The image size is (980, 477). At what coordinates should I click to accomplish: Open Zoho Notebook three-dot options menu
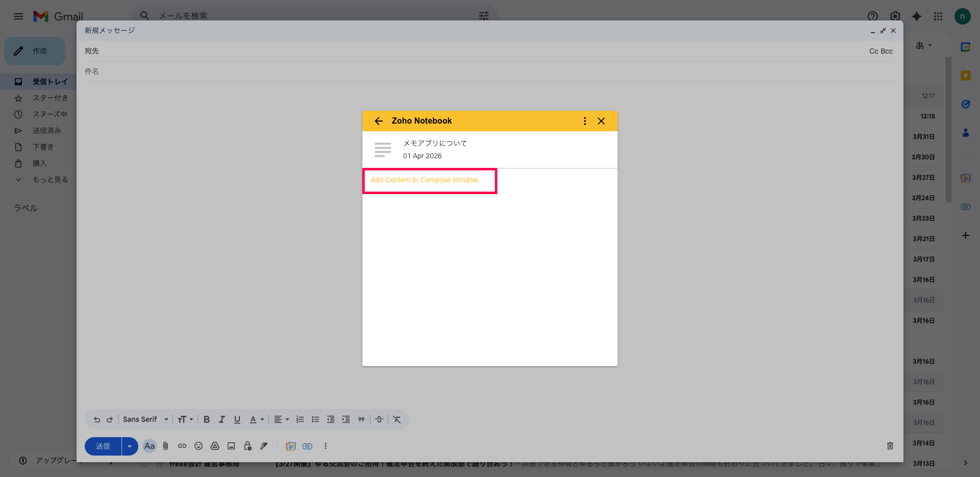click(x=584, y=121)
